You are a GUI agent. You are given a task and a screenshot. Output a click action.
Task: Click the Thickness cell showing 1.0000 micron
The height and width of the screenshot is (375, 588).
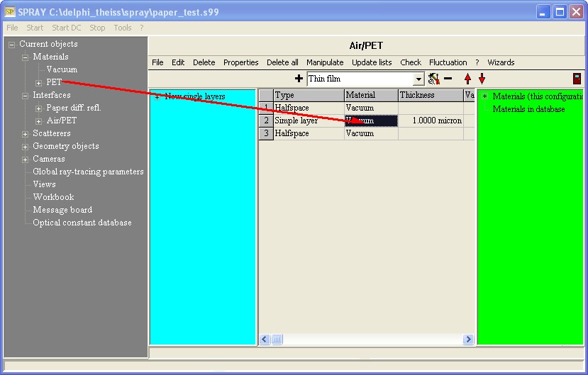[x=431, y=121]
